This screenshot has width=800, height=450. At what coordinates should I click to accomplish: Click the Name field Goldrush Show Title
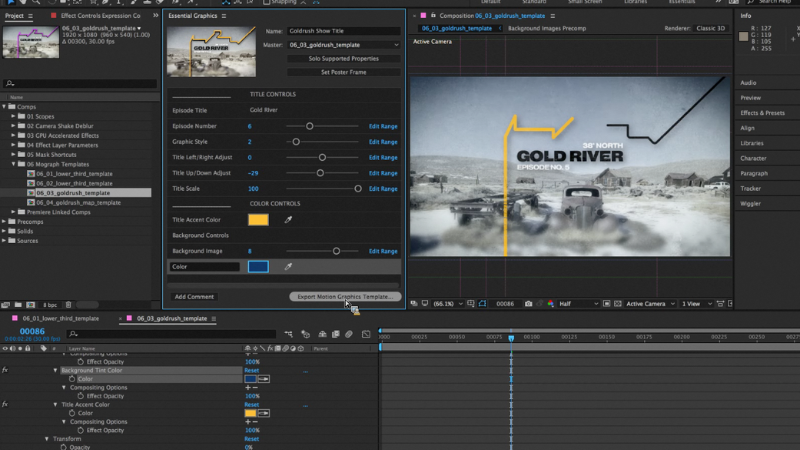coord(343,32)
